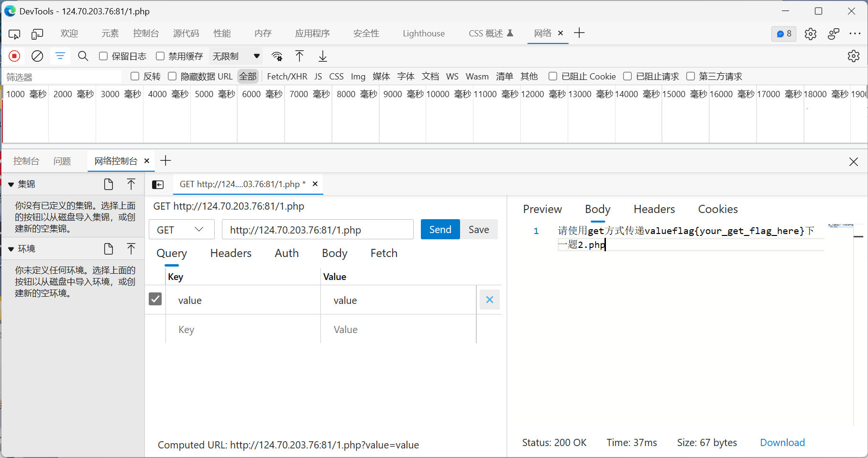The image size is (868, 458).
Task: Open network conditions wifi icon
Action: click(277, 56)
